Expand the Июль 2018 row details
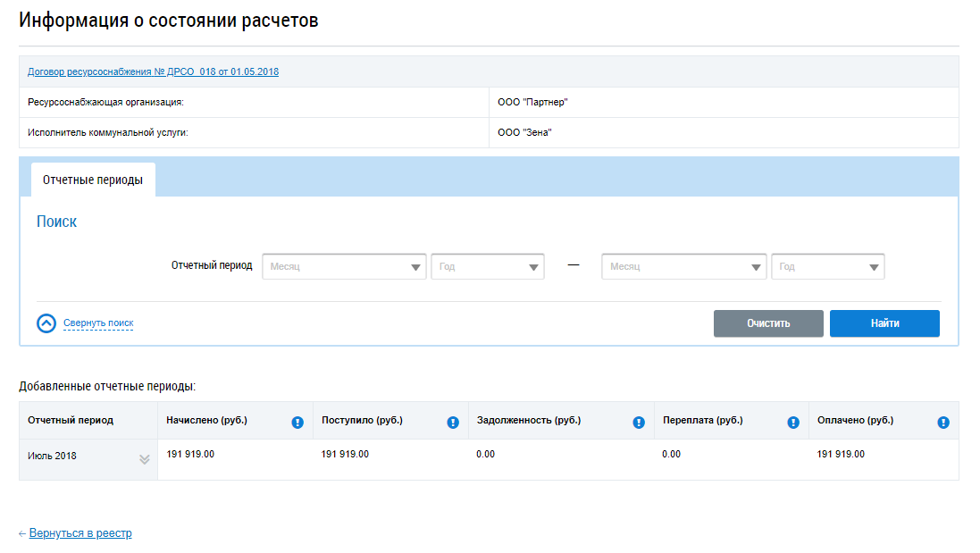 [x=144, y=459]
